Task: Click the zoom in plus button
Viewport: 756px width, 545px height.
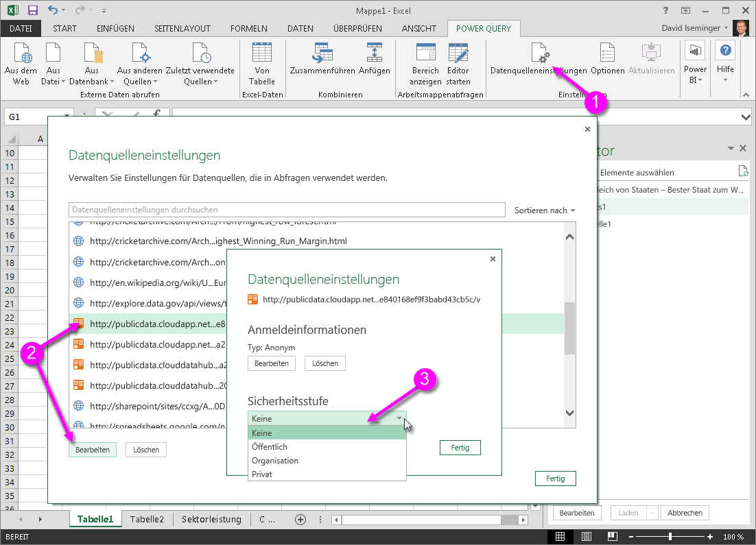Action: click(710, 536)
